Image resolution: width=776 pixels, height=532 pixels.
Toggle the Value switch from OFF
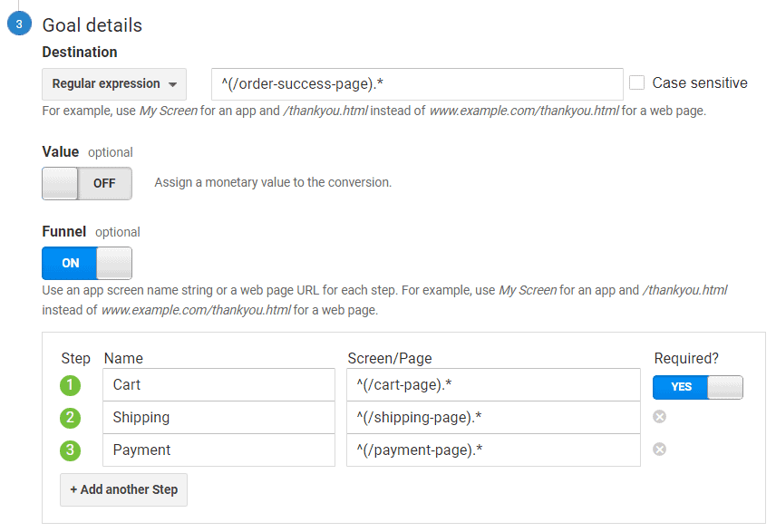(87, 184)
